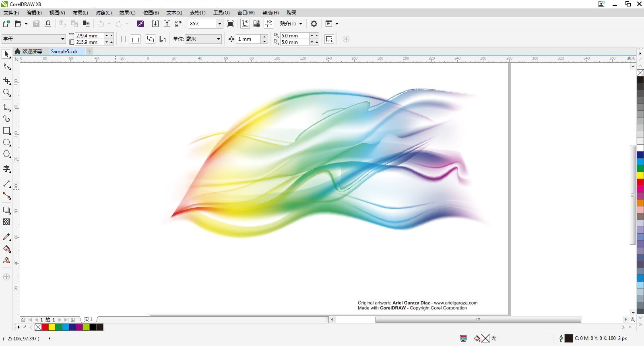Expand the status bar coordinates arrow
Viewport: 644px width, 346px height.
pos(49,338)
